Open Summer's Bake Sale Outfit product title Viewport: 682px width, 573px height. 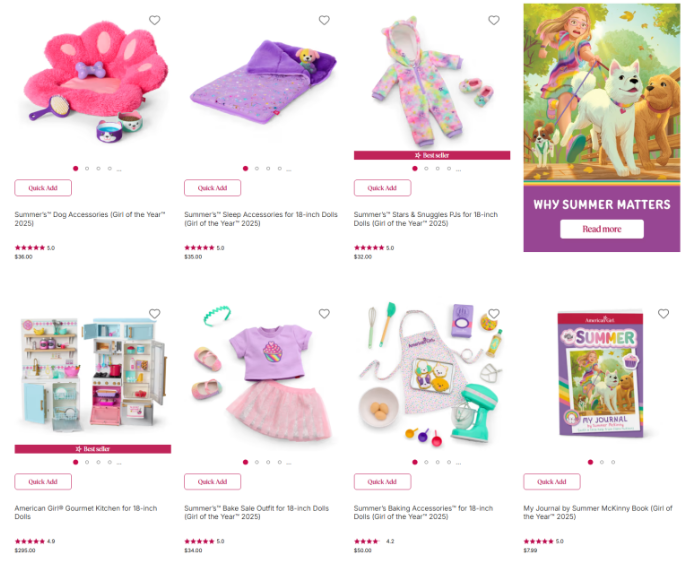pyautogui.click(x=257, y=512)
